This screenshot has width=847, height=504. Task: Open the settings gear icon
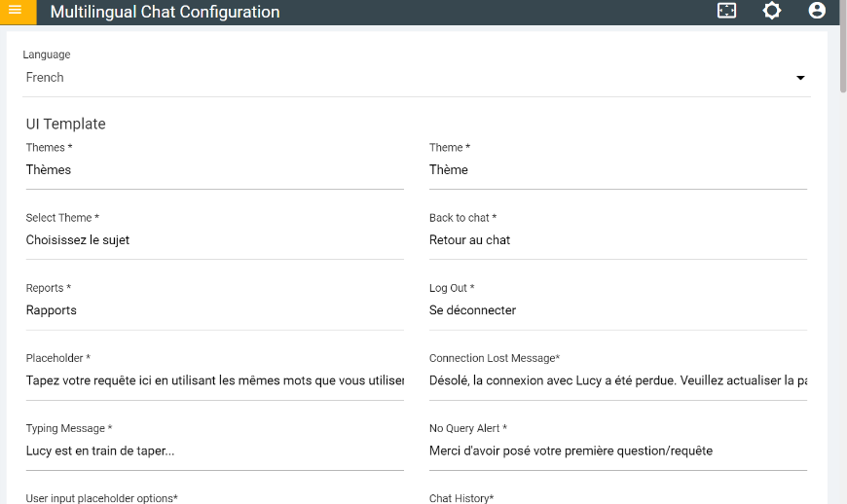(x=772, y=11)
